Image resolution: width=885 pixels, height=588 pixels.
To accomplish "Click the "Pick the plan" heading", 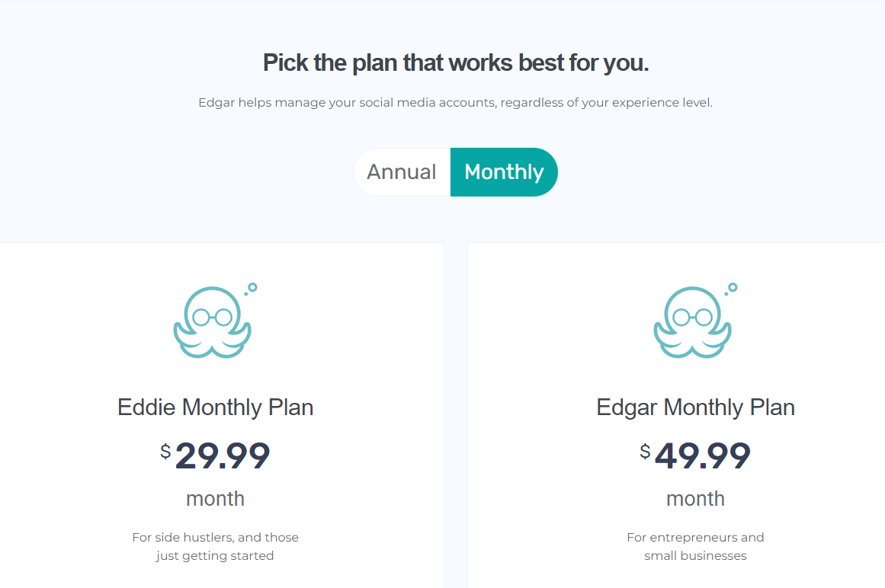I will (x=456, y=62).
